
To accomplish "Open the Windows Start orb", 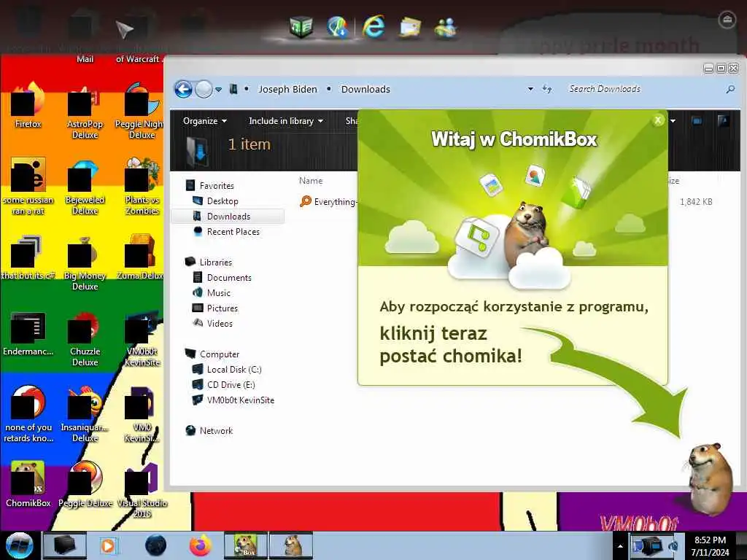I will coord(20,545).
